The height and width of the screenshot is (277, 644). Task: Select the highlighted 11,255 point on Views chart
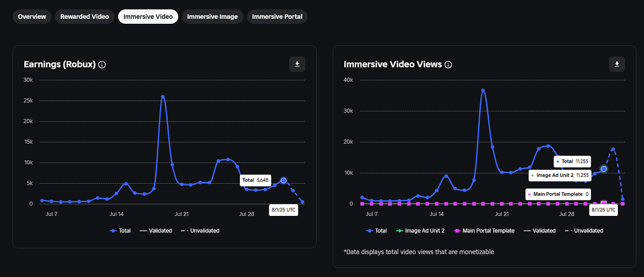click(x=604, y=169)
